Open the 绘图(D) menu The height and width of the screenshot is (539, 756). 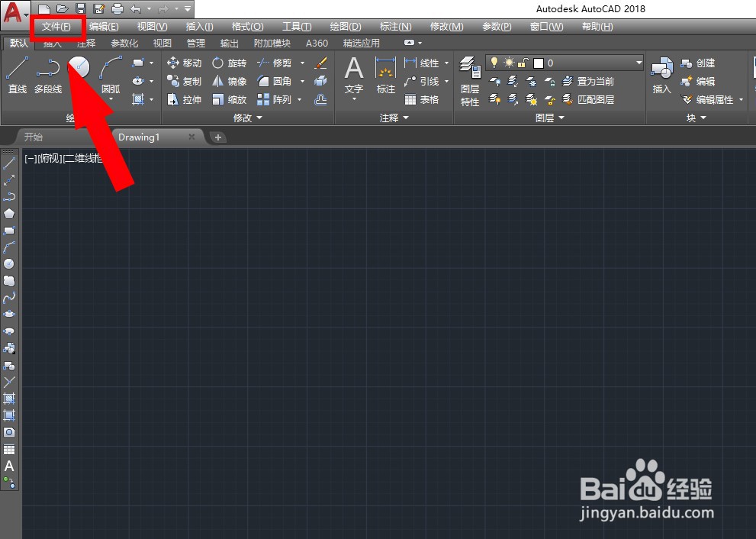(x=346, y=27)
